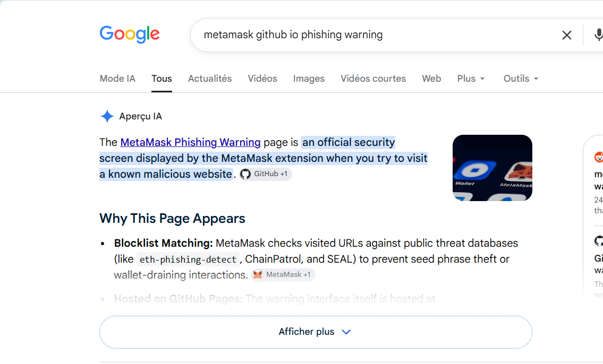Clear the search query with X icon
Viewport: 603px width, 364px height.
(x=566, y=36)
